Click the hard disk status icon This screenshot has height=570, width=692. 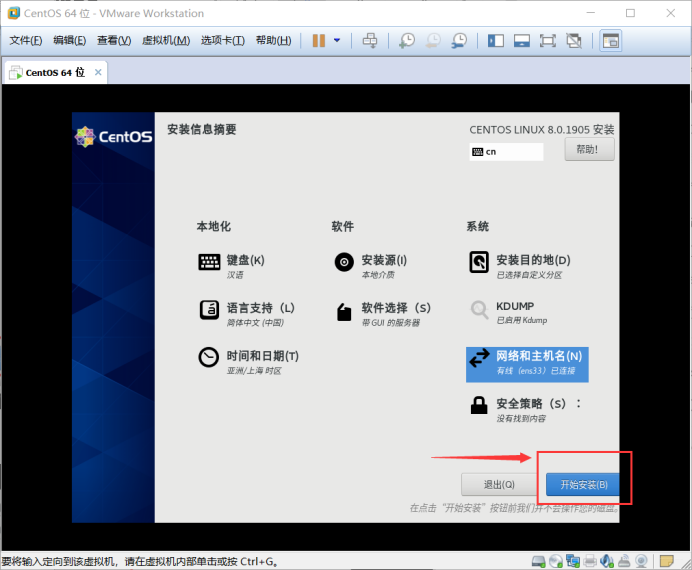(538, 561)
